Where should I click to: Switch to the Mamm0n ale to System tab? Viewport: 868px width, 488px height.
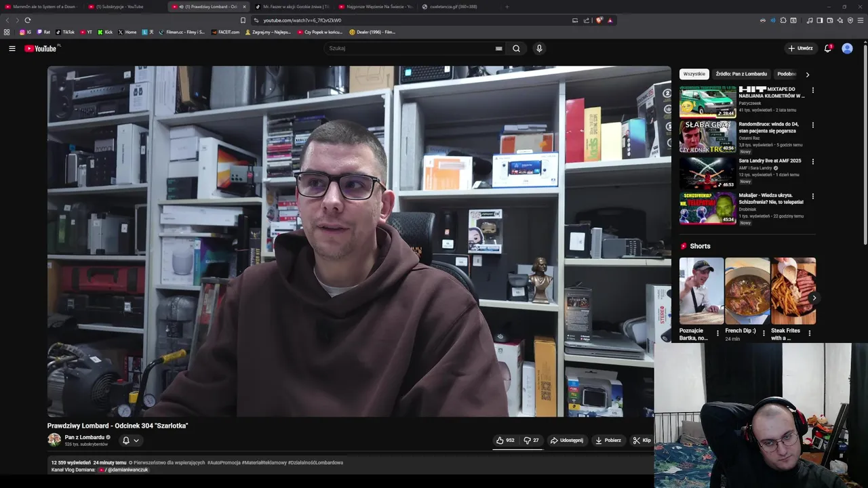point(41,7)
